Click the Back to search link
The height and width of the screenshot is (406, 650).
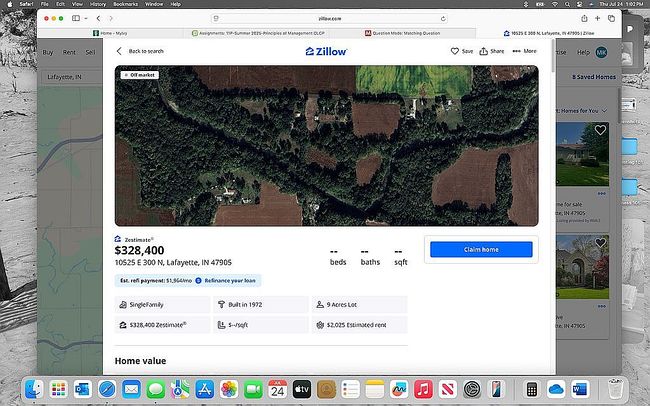pyautogui.click(x=140, y=51)
